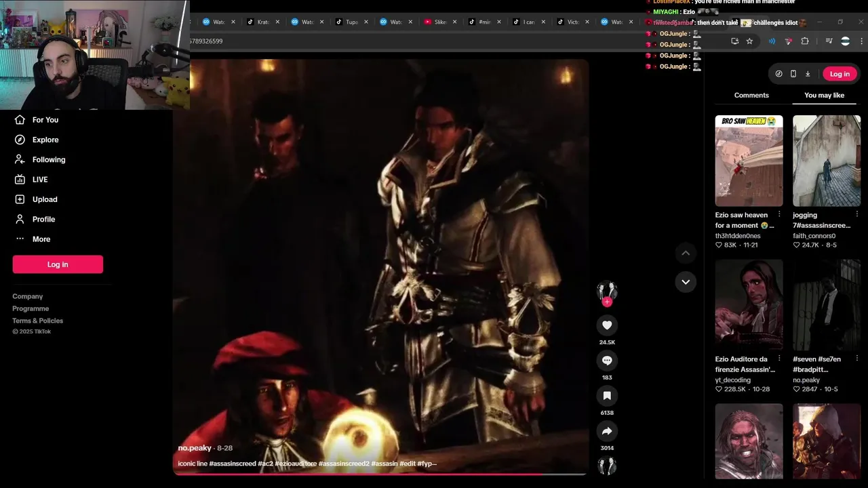868x488 pixels.
Task: Click the top-right Log in button
Action: click(x=840, y=74)
